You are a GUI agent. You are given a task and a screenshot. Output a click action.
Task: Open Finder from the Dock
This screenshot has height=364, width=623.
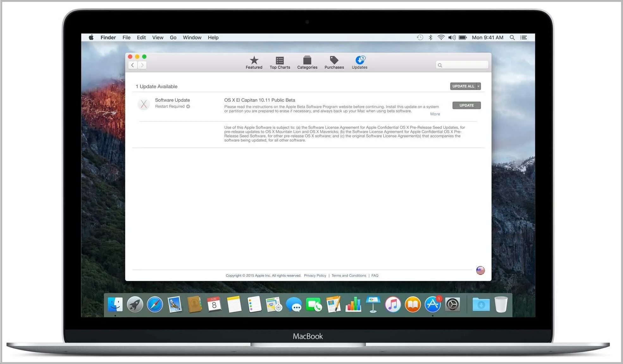[x=116, y=304]
